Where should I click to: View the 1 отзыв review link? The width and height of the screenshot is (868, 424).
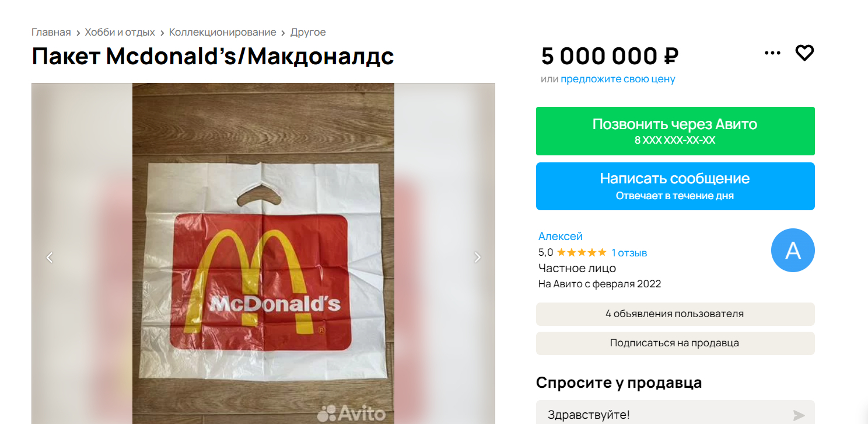point(629,253)
